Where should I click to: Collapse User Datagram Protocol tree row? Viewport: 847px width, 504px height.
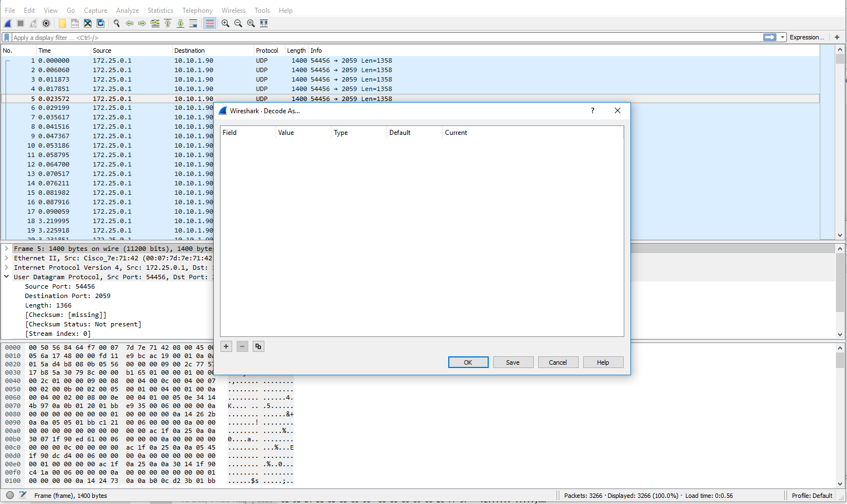coord(7,277)
